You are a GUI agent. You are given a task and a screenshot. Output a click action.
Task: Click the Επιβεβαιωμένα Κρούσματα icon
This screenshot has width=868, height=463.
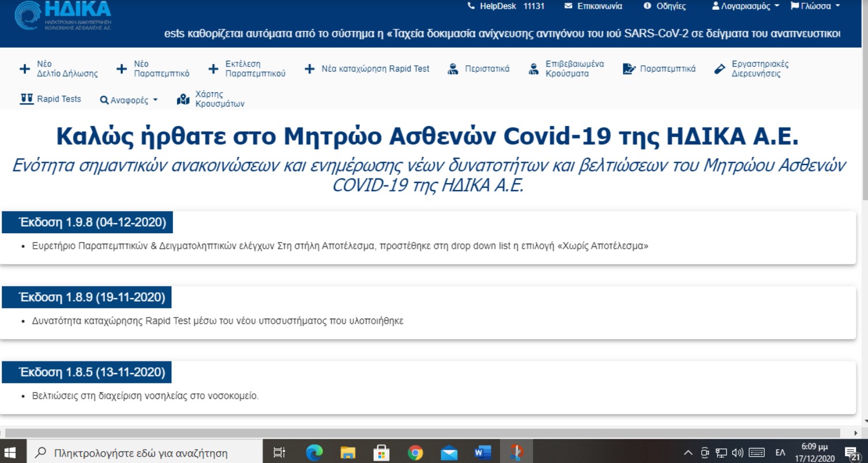(533, 69)
